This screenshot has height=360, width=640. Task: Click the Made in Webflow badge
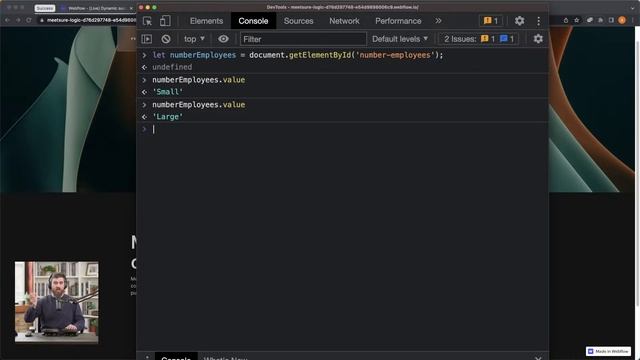click(x=608, y=351)
